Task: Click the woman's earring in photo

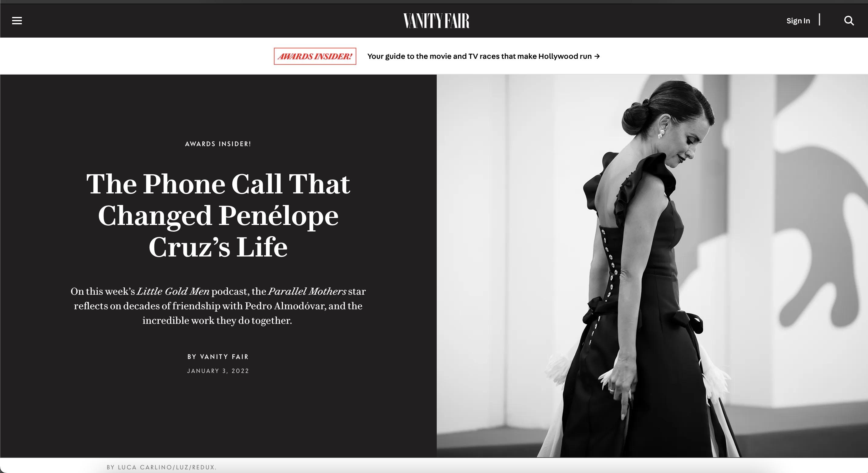Action: pos(661,134)
